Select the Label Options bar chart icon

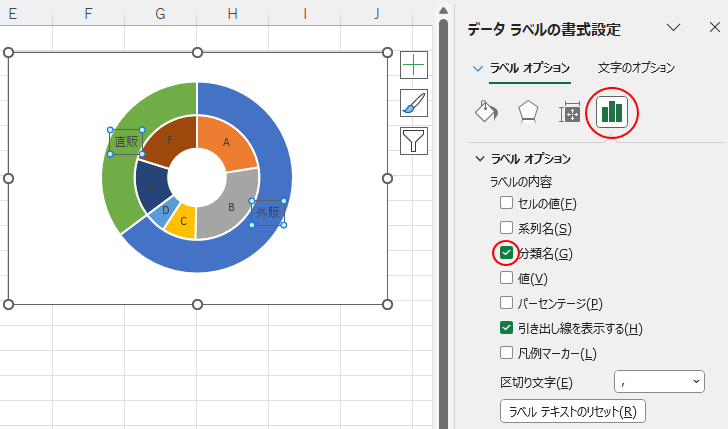[x=611, y=112]
